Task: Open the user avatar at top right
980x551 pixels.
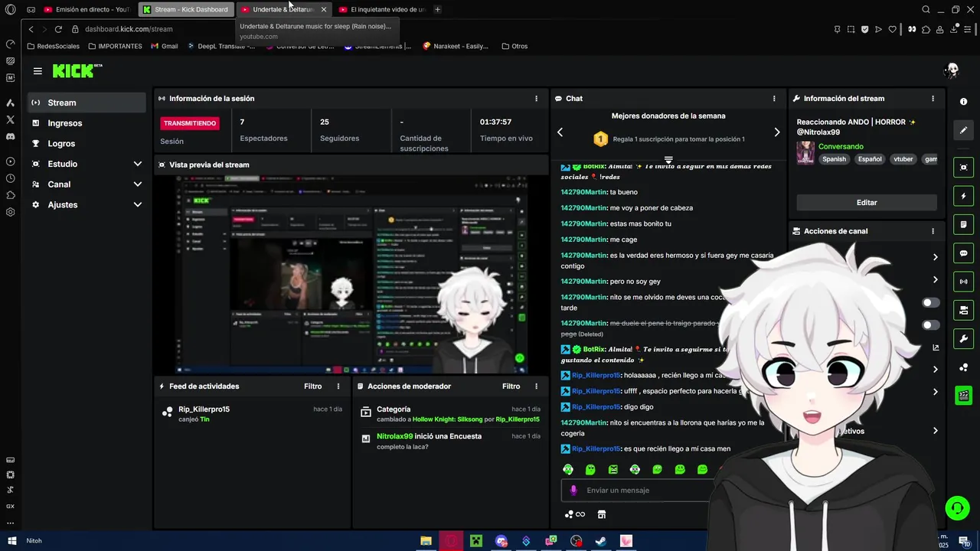Action: [952, 71]
